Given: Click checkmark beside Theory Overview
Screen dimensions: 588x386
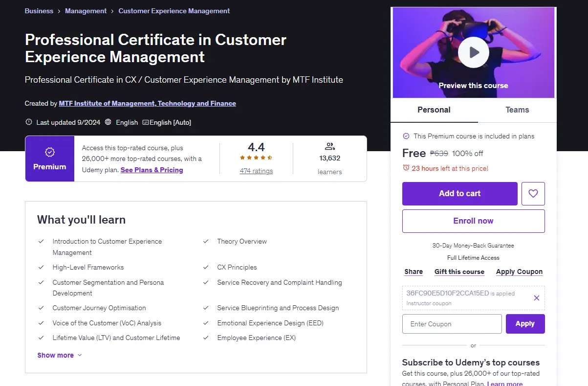Looking at the screenshot, I should [x=206, y=241].
